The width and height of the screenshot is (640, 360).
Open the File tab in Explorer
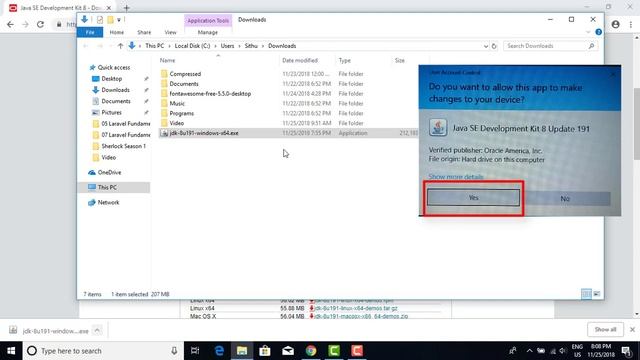(x=90, y=32)
